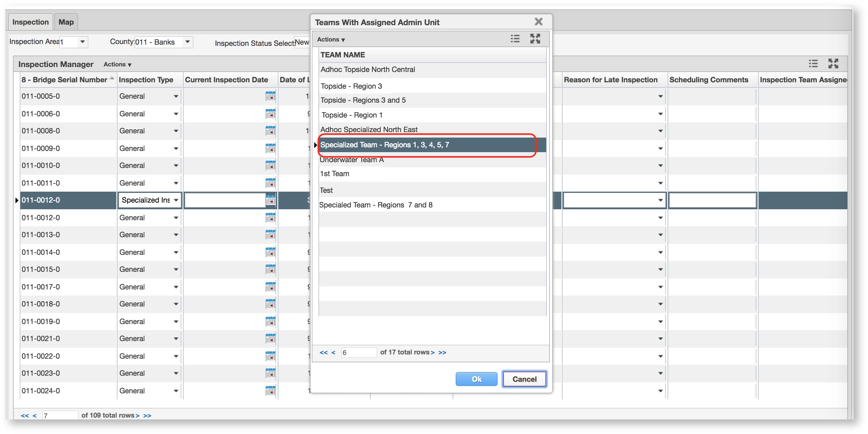Click calendar icon in row 011-0005-0

click(270, 96)
